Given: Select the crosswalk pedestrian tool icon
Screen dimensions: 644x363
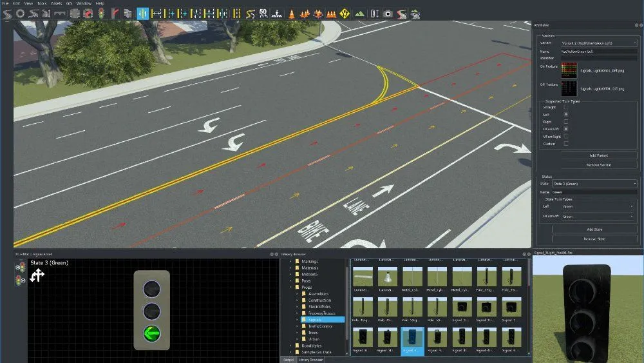Looking at the screenshot, I should [277, 14].
